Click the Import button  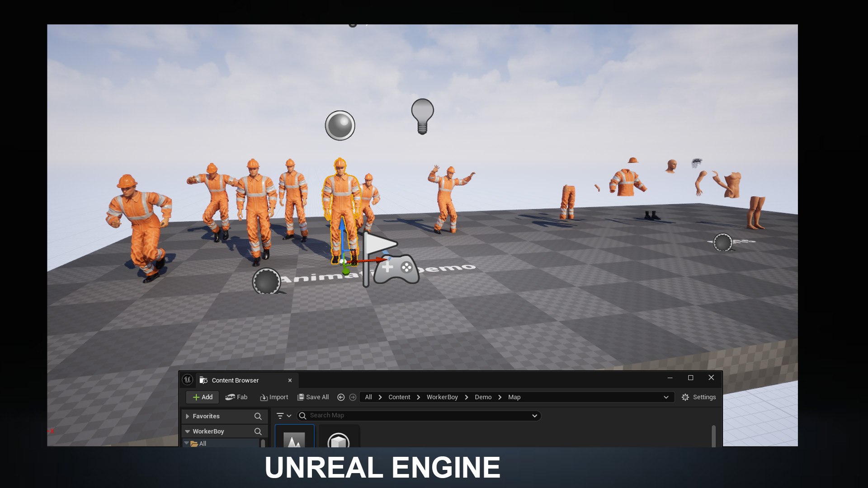click(274, 397)
